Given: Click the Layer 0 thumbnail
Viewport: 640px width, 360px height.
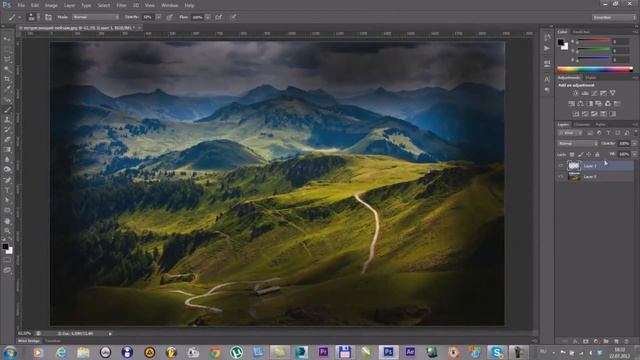Looking at the screenshot, I should click(x=574, y=176).
